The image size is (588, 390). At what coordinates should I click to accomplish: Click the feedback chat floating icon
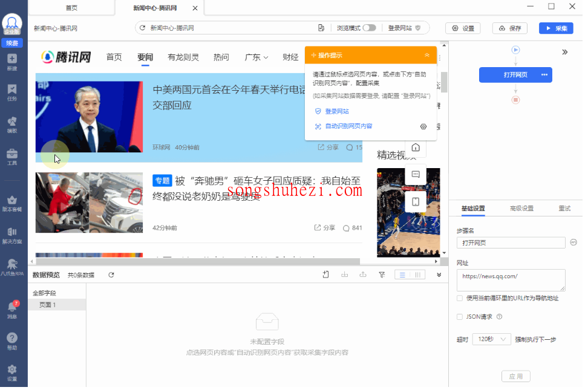pyautogui.click(x=416, y=174)
